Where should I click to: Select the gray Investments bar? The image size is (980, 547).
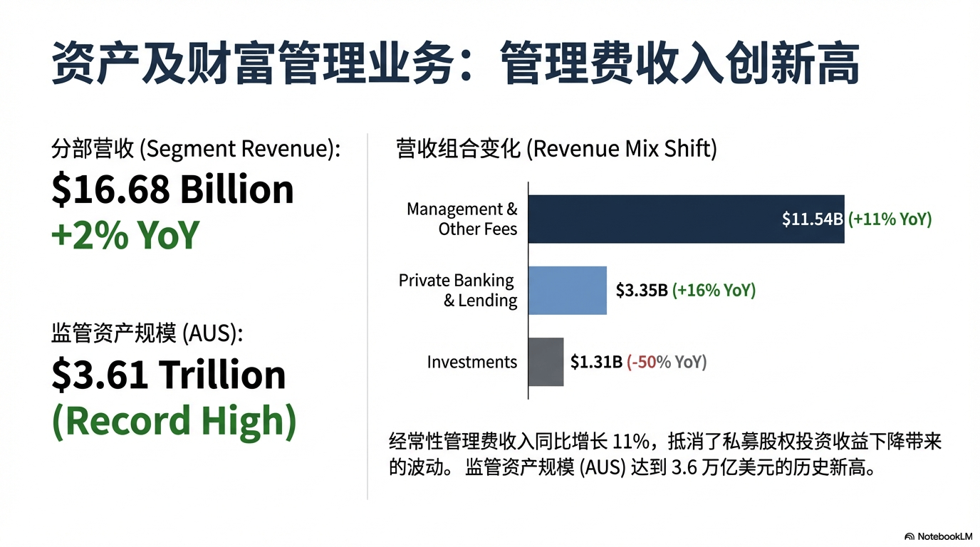[546, 362]
